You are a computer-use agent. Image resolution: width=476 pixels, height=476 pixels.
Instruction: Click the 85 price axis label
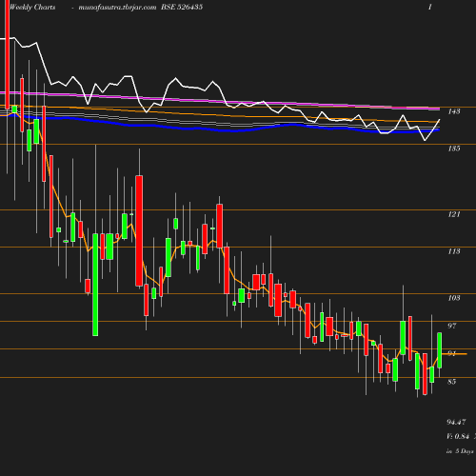pyautogui.click(x=452, y=382)
